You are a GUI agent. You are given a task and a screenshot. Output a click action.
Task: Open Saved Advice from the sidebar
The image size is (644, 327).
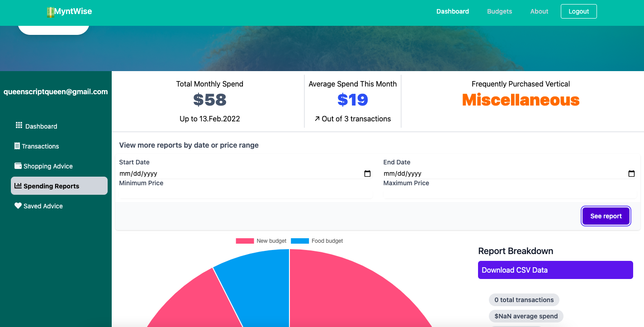pos(59,206)
